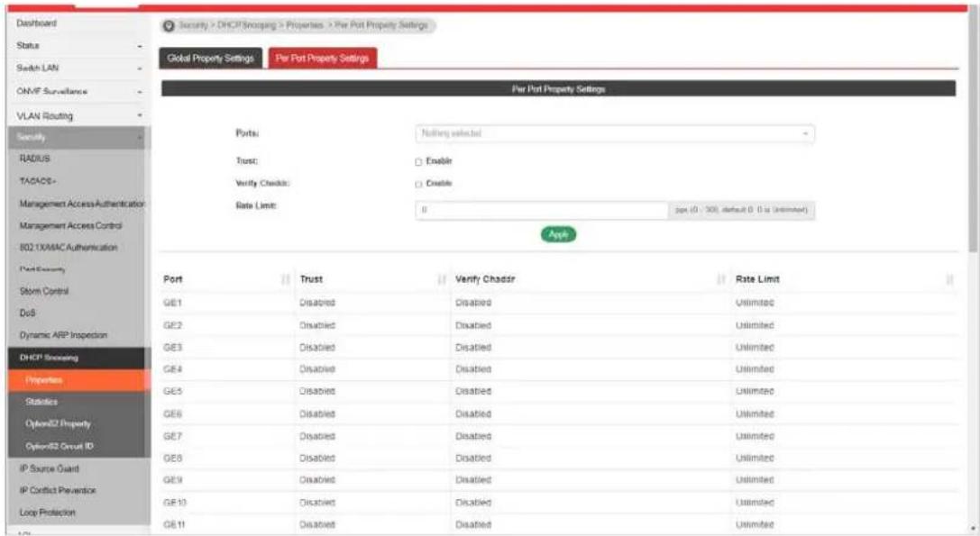Open DoS settings page

coord(27,313)
